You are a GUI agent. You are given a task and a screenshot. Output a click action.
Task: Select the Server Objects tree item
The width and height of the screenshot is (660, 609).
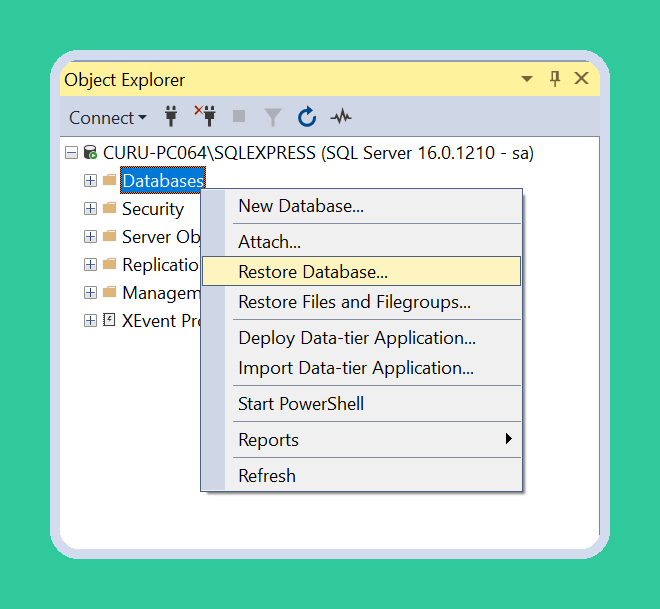[161, 237]
